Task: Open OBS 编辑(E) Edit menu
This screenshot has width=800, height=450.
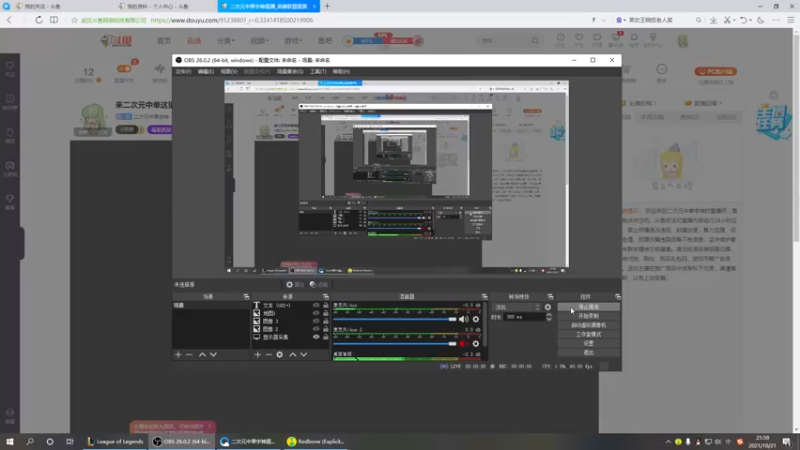Action: pos(206,71)
